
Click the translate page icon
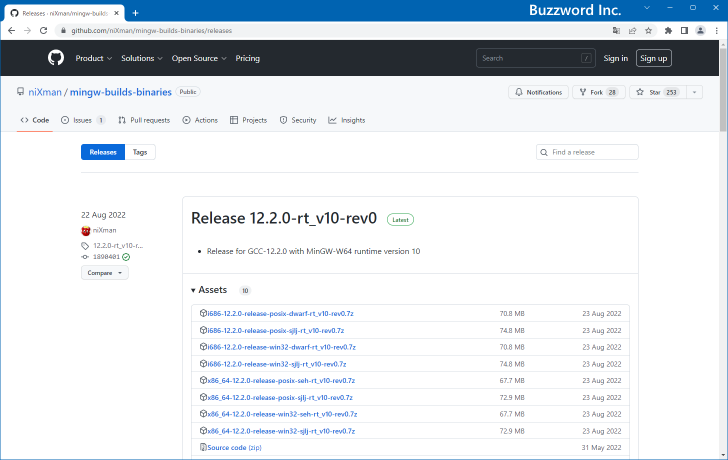(x=616, y=31)
